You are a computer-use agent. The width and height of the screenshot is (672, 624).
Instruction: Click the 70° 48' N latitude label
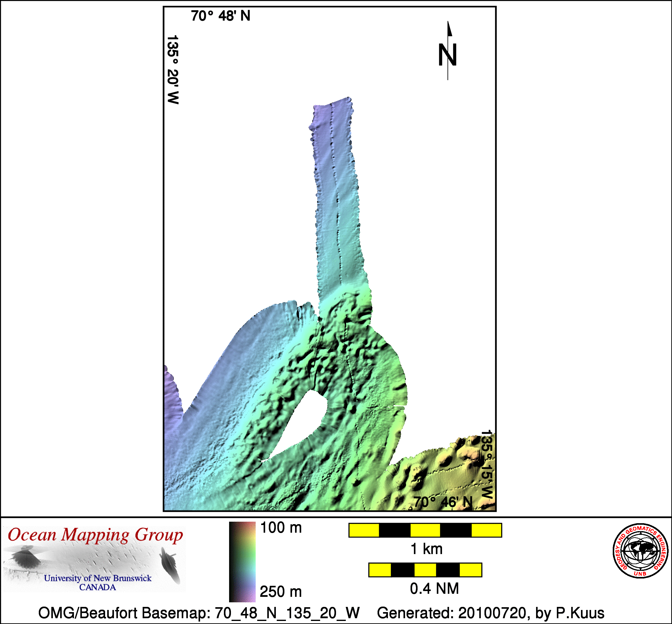(x=221, y=16)
